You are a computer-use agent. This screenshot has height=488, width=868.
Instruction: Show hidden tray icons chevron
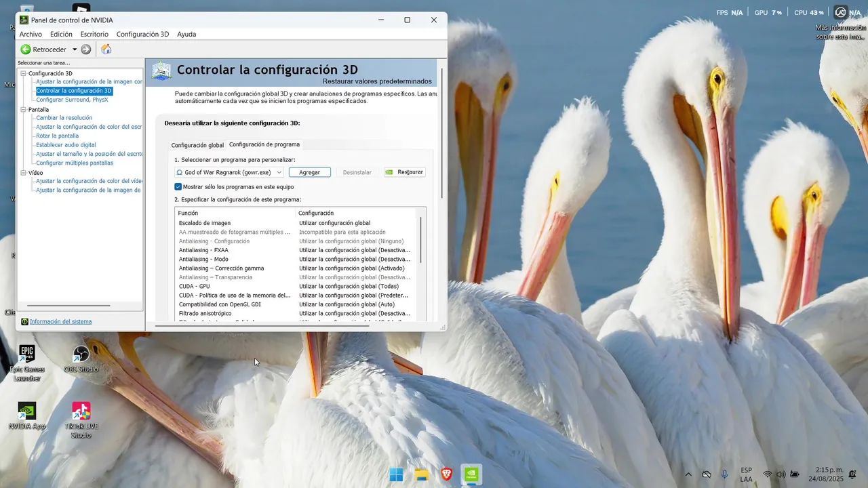coord(688,474)
